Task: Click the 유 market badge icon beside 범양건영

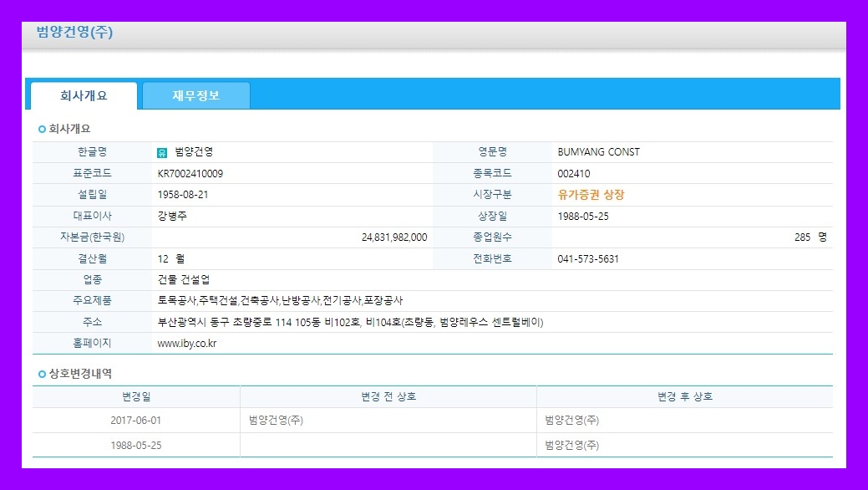Action: 161,153
